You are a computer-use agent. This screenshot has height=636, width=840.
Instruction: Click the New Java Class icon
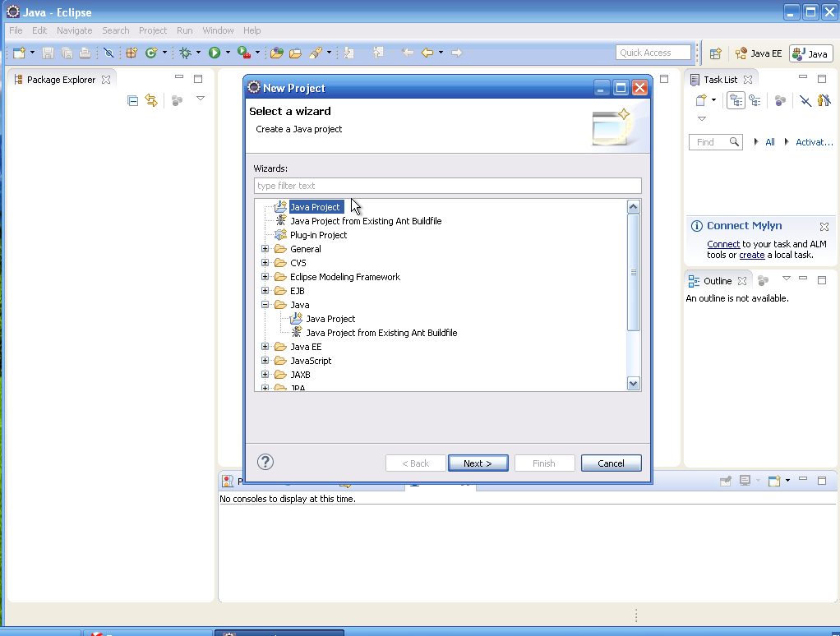(151, 53)
